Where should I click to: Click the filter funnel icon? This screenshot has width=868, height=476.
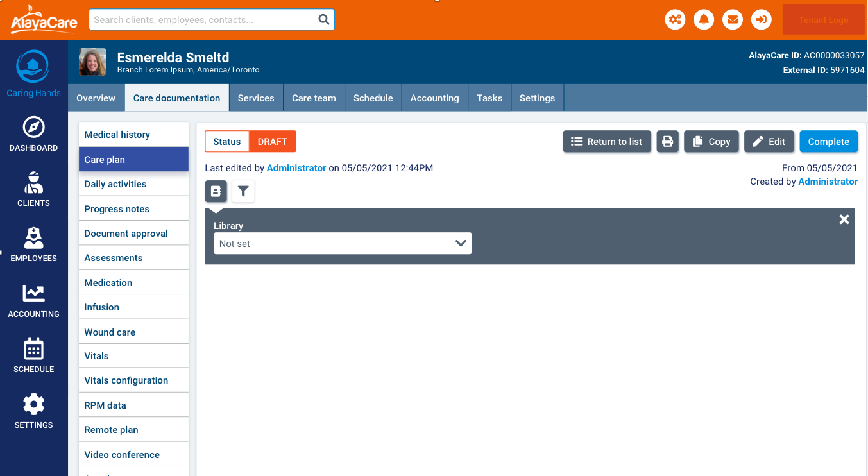pos(243,191)
